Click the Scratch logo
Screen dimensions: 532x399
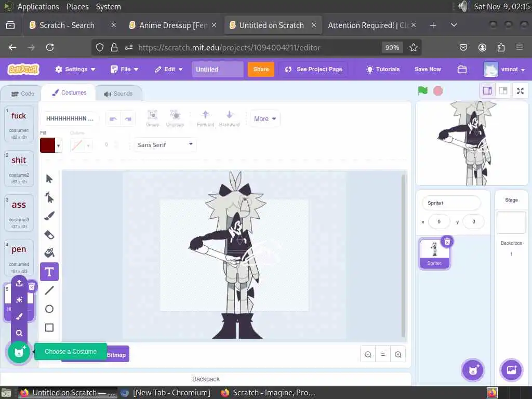tap(23, 69)
